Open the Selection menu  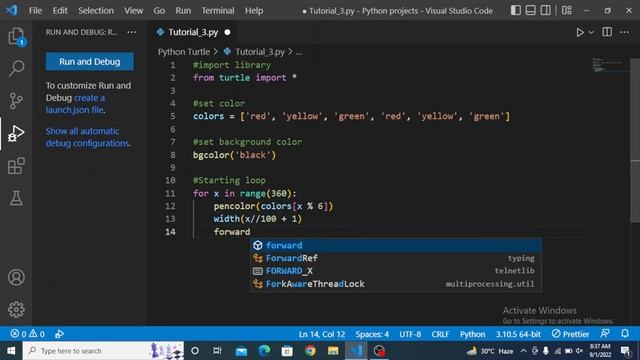coord(96,11)
